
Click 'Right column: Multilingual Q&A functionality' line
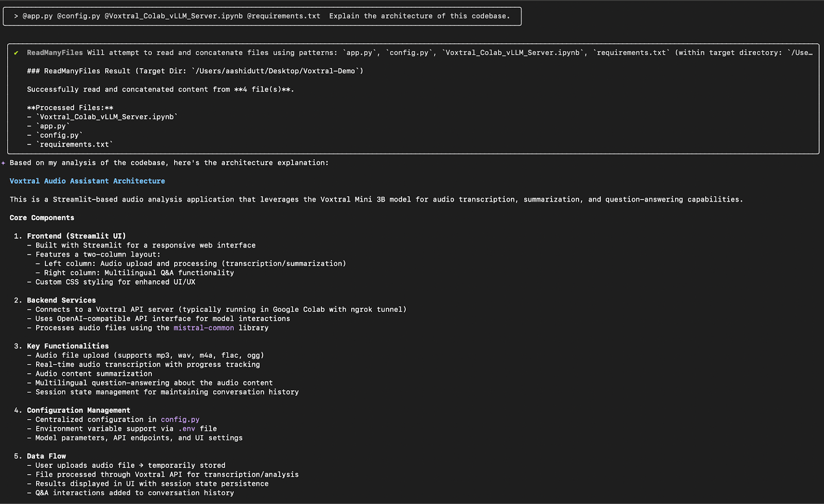pos(139,273)
